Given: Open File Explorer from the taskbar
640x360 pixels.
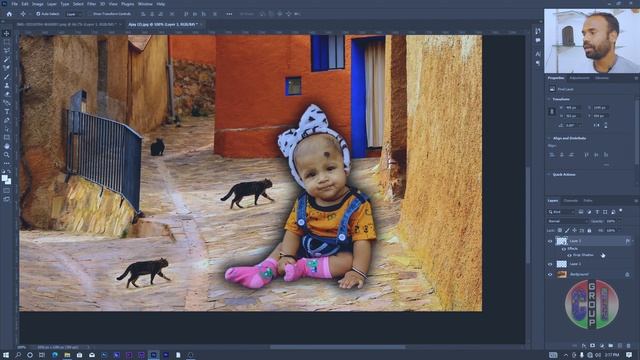Looking at the screenshot, I should pyautogui.click(x=67, y=355).
